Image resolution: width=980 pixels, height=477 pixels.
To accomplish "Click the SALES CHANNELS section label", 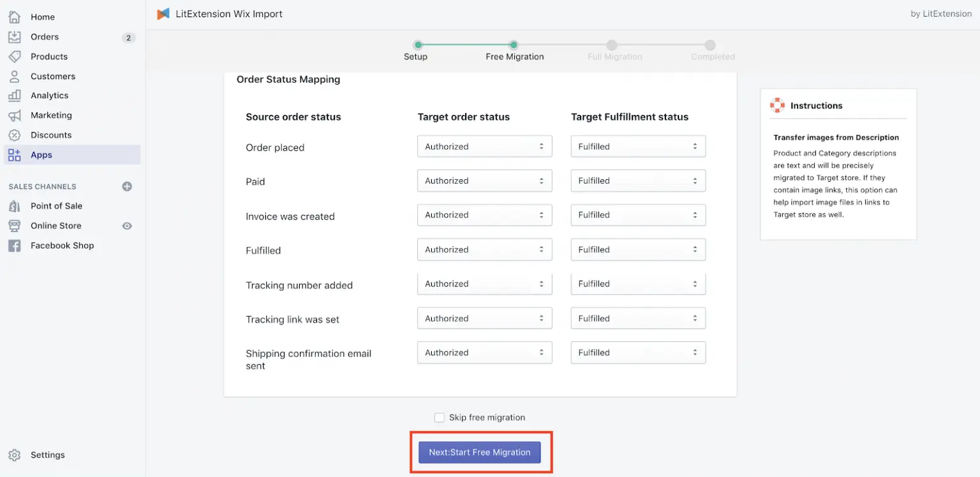I will coord(42,187).
